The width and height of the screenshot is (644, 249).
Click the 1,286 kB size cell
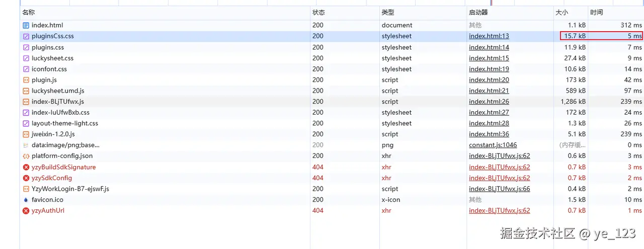pyautogui.click(x=572, y=102)
